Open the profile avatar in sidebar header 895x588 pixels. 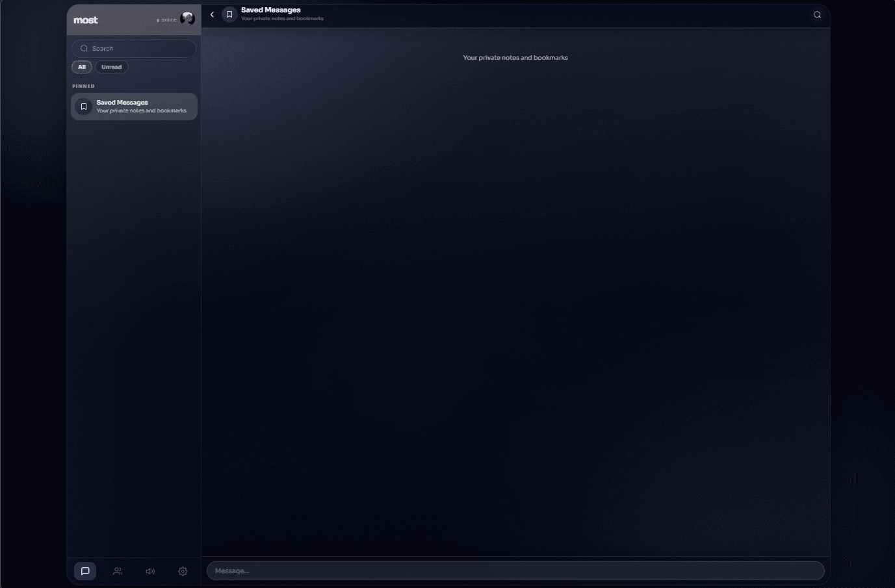point(187,19)
